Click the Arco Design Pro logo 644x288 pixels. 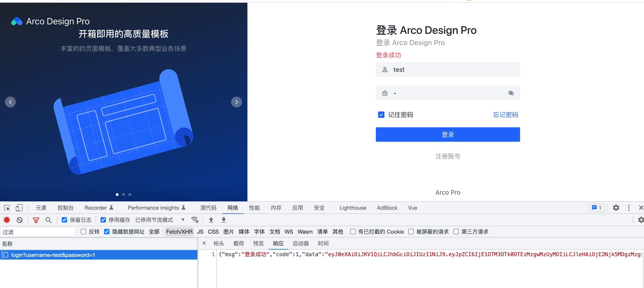(17, 21)
